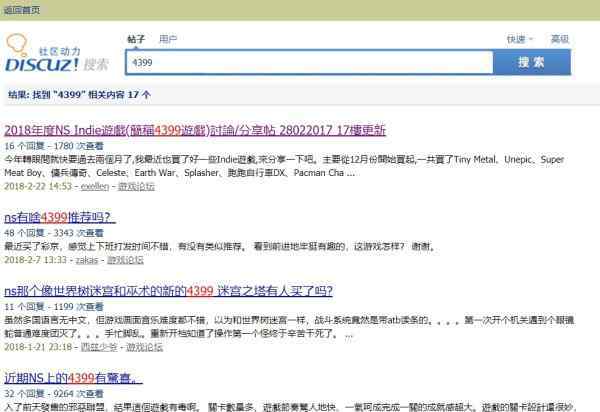Open the 高级 search option
Viewport: 600px width, 412px height.
click(x=560, y=39)
